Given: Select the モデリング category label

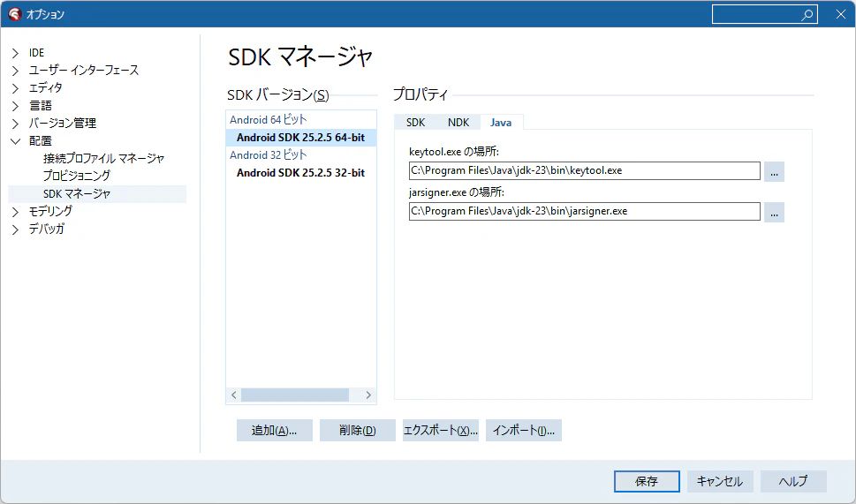Looking at the screenshot, I should click(x=50, y=211).
